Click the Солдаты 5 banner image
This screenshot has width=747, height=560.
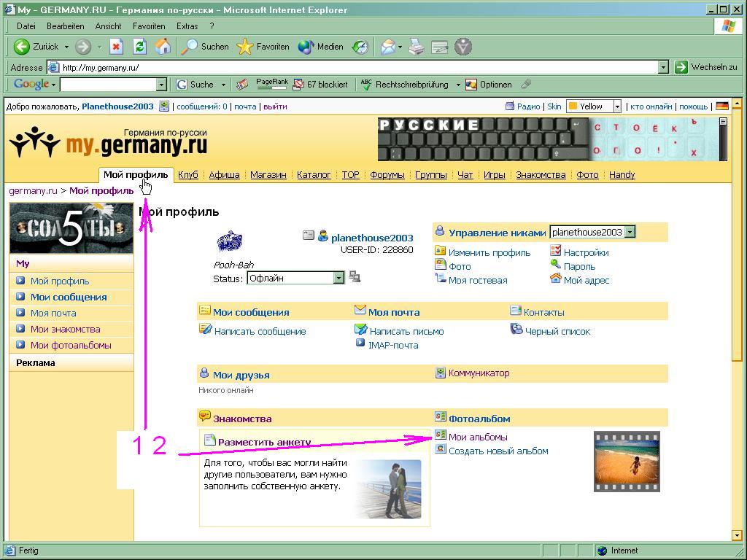point(71,228)
